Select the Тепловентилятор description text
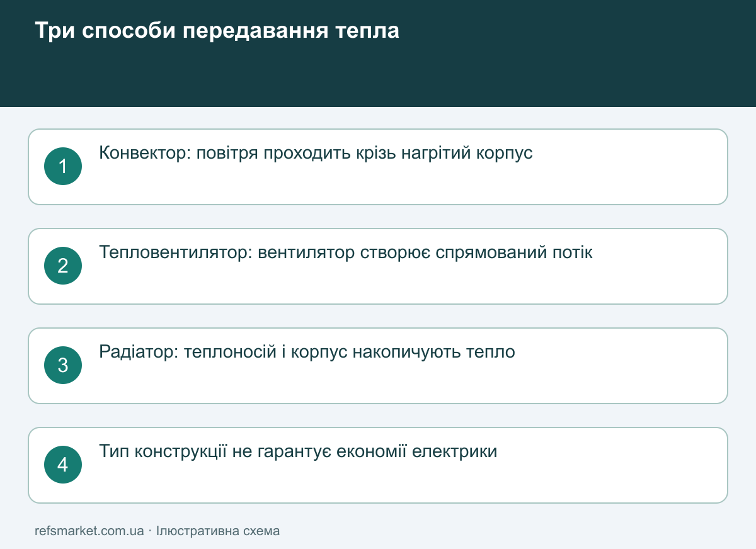Screen dimensions: 756x549 (346, 252)
